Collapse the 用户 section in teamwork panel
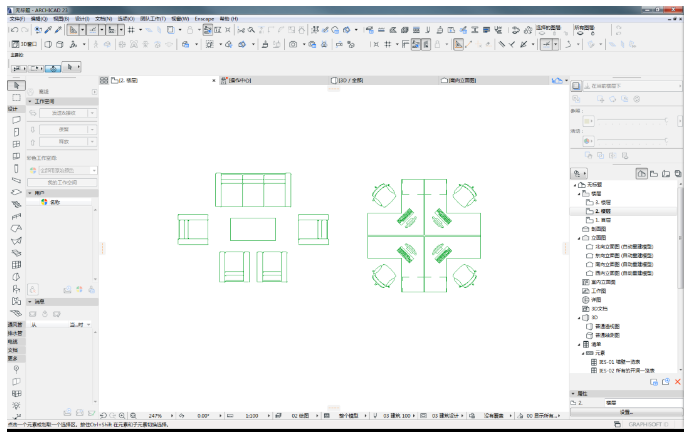 tap(30, 193)
